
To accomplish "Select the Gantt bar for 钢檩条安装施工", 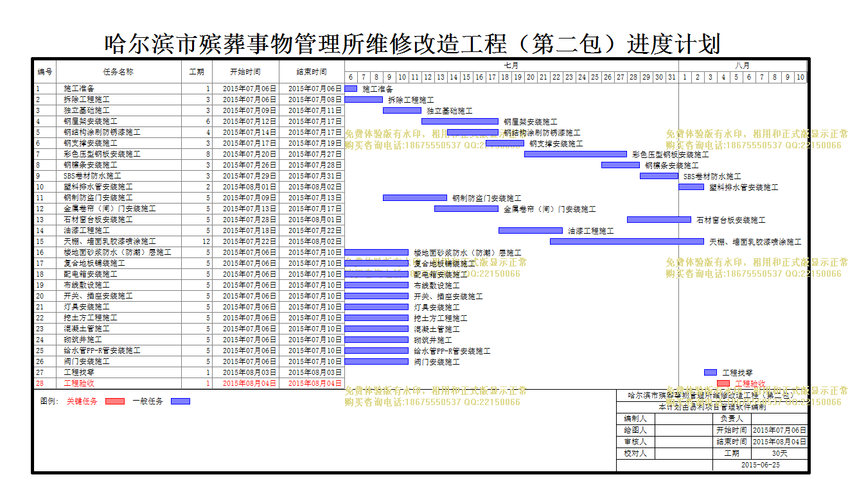I will point(621,165).
